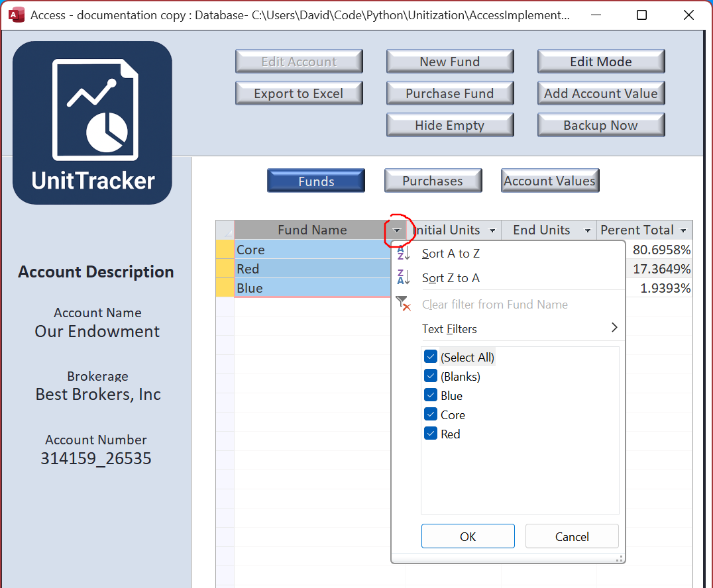This screenshot has height=588, width=713.
Task: Click the 80.6958% percent cell
Action: (659, 250)
